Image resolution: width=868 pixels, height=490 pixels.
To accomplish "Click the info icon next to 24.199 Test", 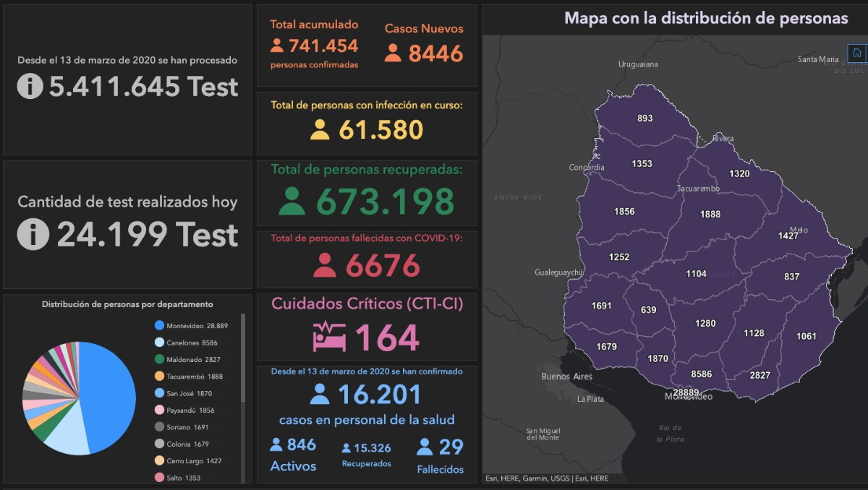I will click(33, 235).
